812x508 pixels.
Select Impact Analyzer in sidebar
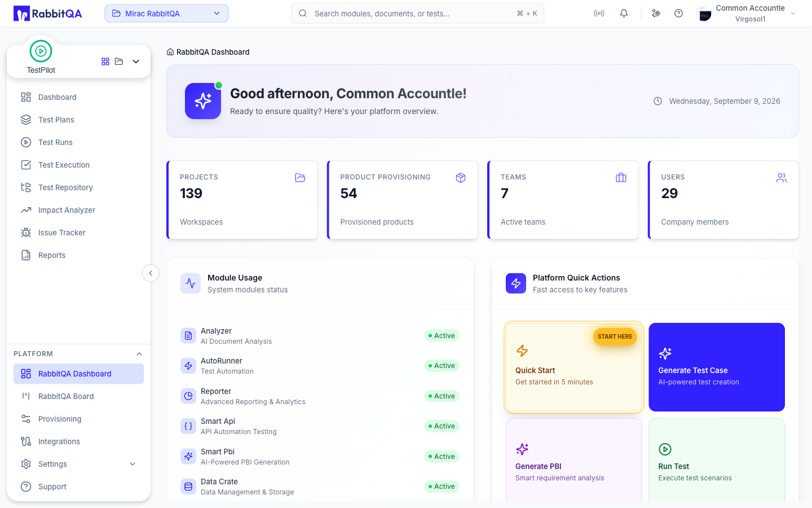[x=78, y=210]
